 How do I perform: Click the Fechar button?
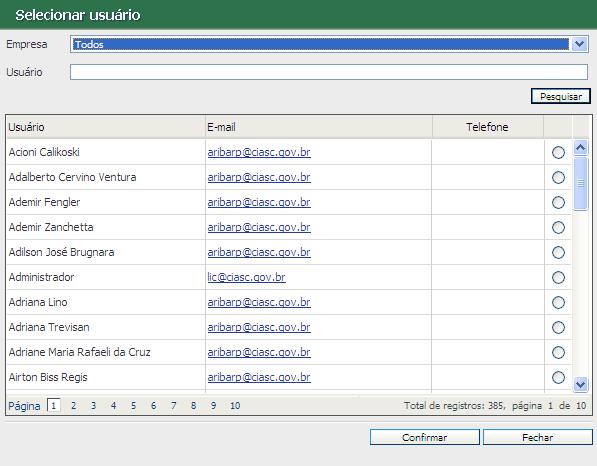538,437
